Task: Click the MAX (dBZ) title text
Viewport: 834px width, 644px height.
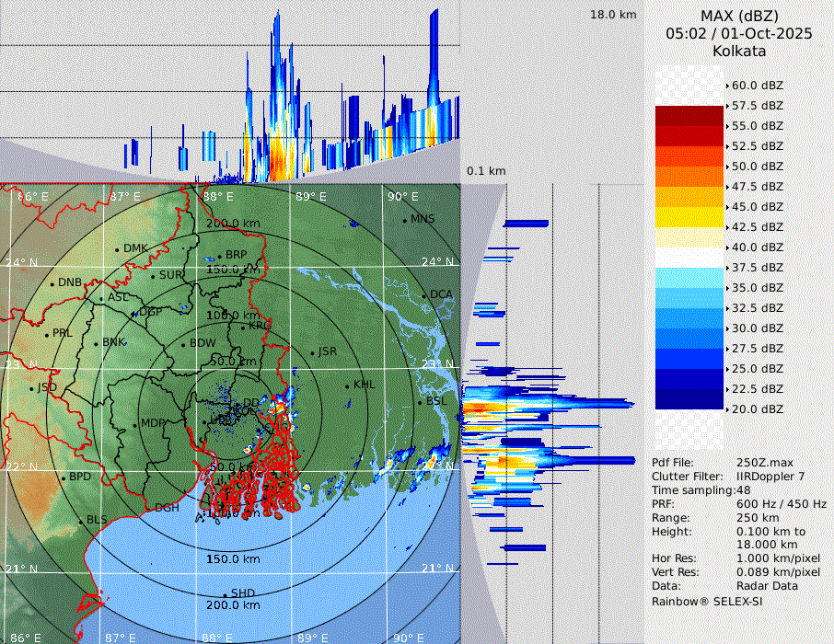Action: coord(739,16)
